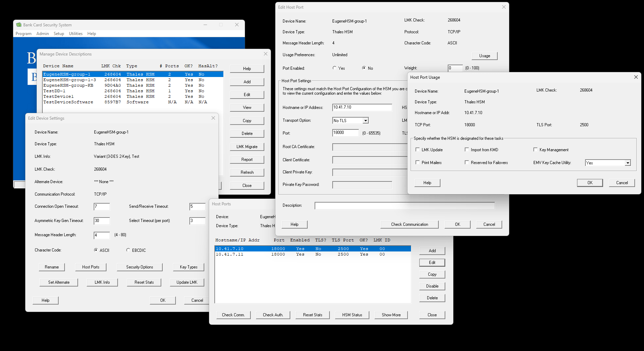Click OK in Host Port Usage dialog
This screenshot has width=644, height=351.
(x=590, y=183)
